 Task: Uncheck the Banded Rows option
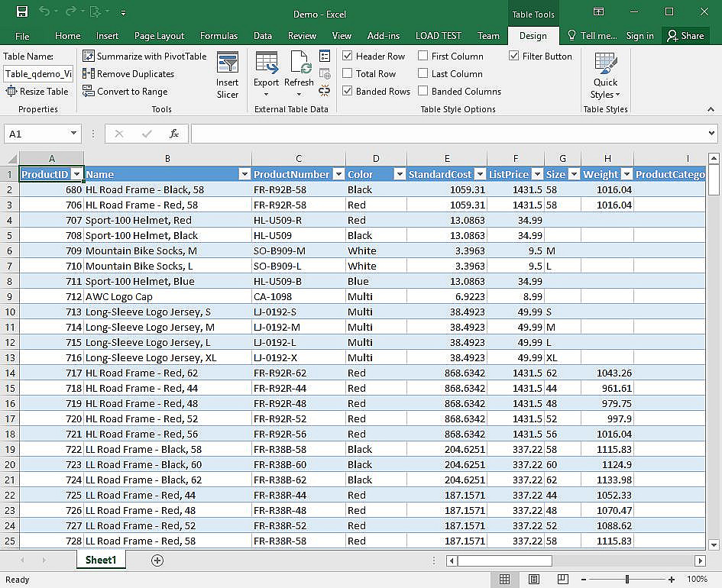(x=348, y=92)
